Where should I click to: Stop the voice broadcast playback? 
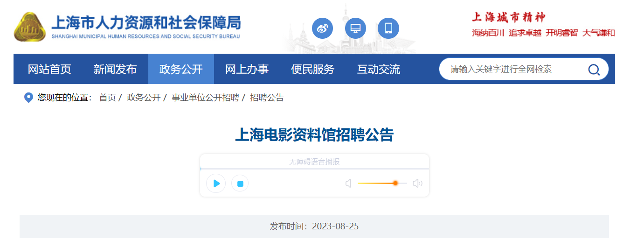(x=240, y=184)
